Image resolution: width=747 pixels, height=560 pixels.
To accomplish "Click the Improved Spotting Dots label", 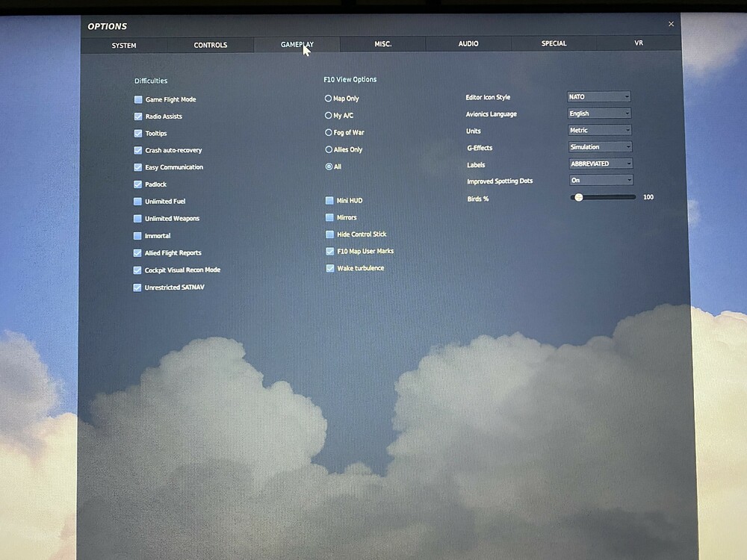I will 500,181.
